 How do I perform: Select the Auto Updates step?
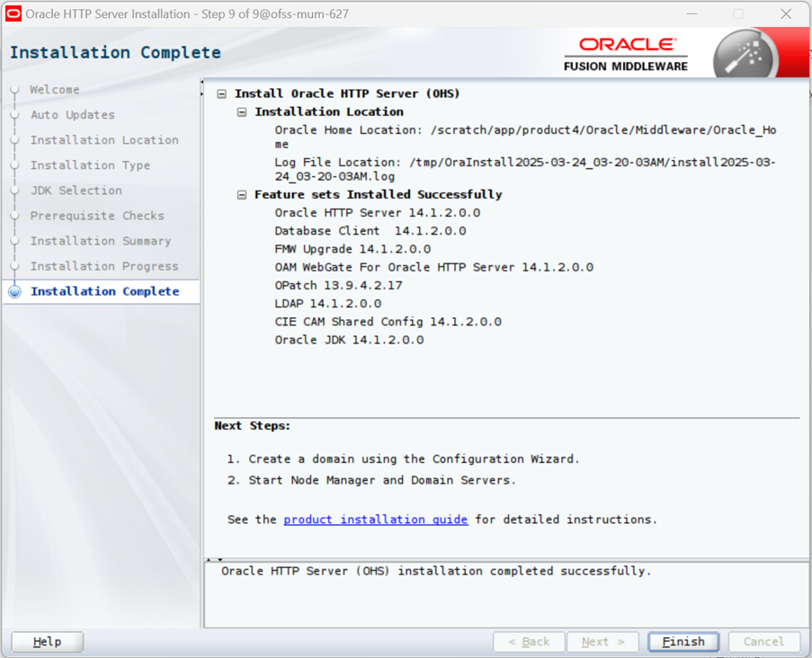(x=73, y=115)
